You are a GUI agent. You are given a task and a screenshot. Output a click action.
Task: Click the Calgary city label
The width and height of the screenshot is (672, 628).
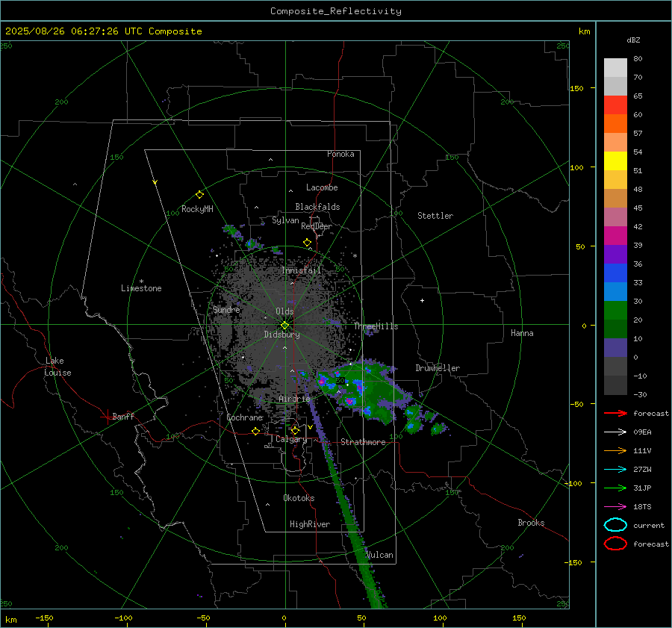tap(291, 439)
